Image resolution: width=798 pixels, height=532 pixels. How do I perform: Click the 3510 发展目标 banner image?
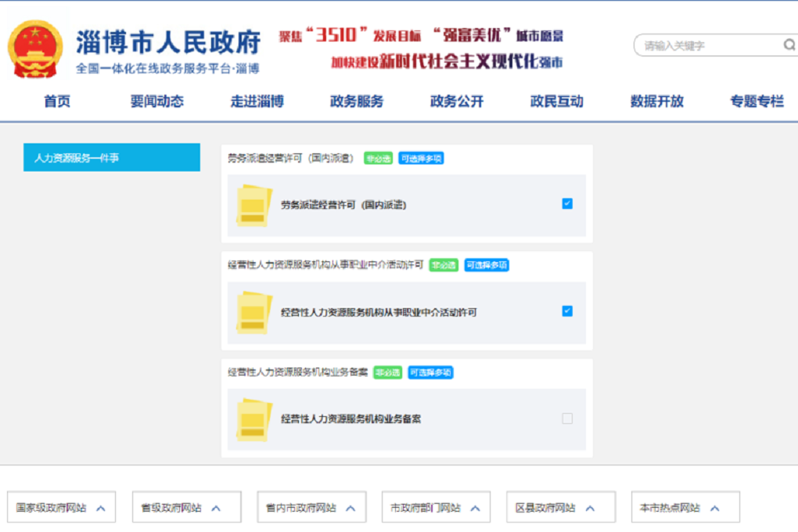tap(422, 49)
